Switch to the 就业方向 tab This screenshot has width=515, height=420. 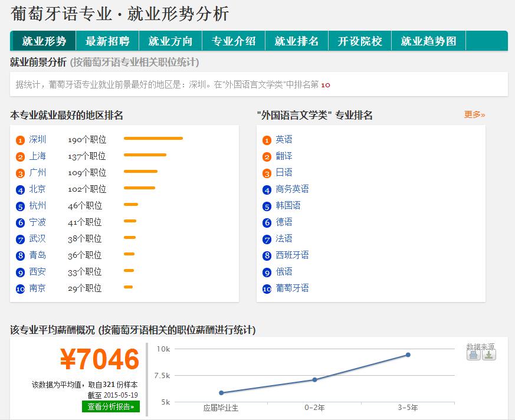[x=170, y=41]
